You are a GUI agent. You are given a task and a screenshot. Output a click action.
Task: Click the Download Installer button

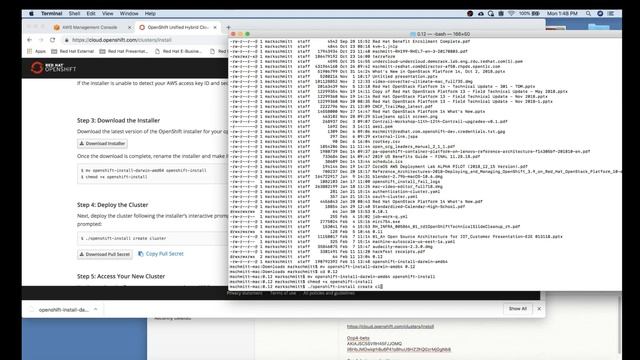coord(102,144)
